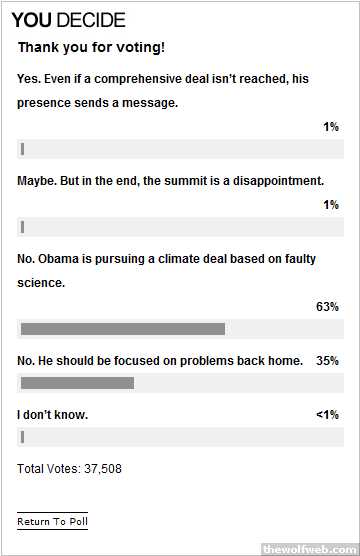Click the YOU DECIDE heading
Viewport: 360px width, 556px height.
tap(69, 20)
